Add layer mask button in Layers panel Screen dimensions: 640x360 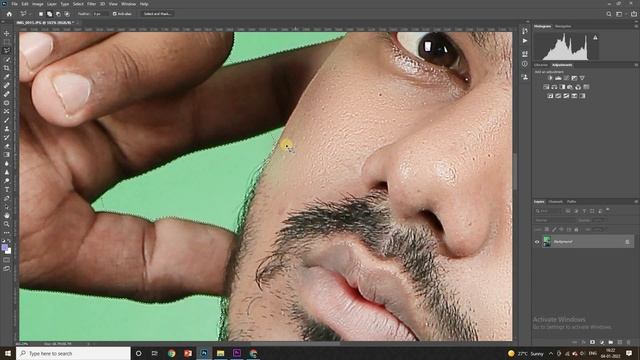click(592, 342)
